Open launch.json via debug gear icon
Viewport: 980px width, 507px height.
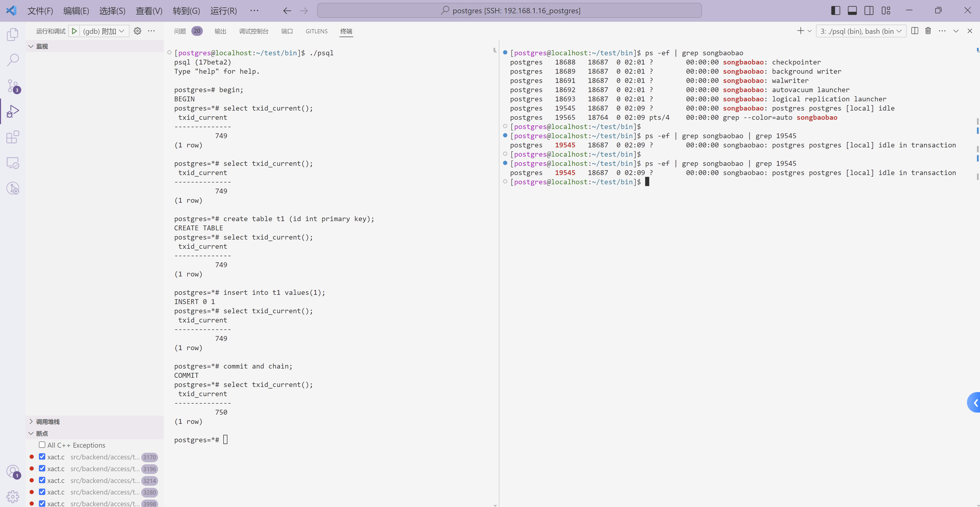pos(137,31)
